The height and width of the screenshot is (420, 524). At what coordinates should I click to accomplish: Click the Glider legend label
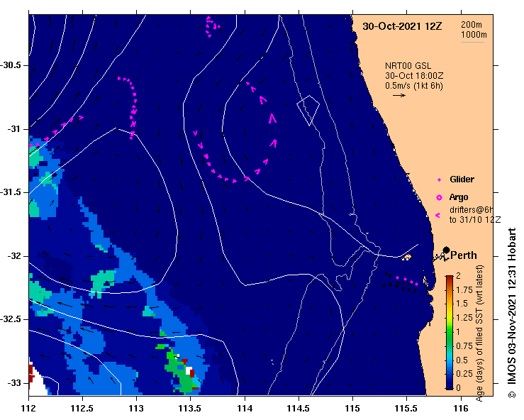(x=462, y=179)
